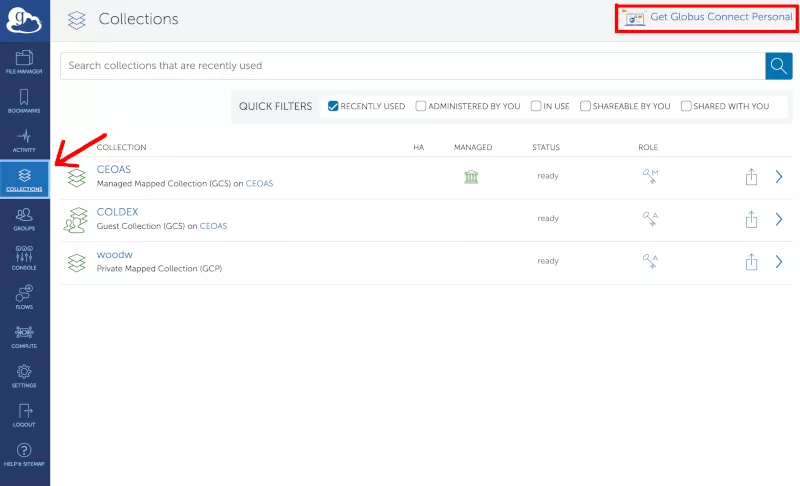Open Settings in sidebar
Viewport: 800px width, 486px height.
coord(24,376)
